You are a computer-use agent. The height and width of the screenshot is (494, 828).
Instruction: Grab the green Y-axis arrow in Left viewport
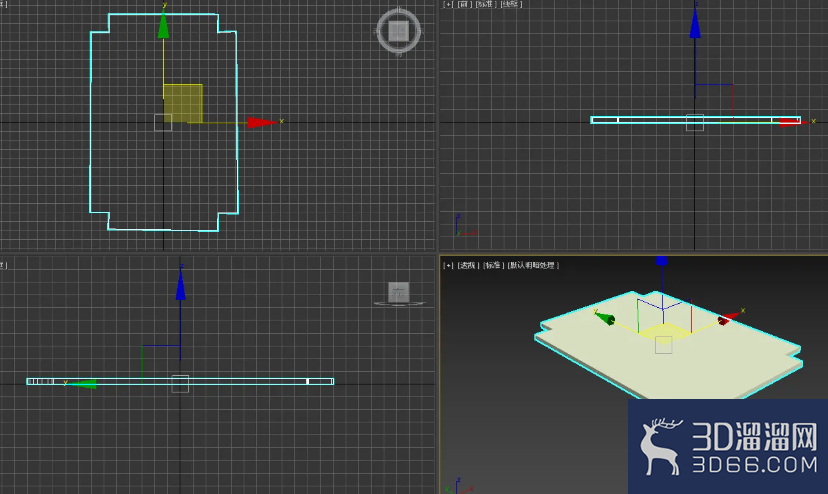[83, 384]
